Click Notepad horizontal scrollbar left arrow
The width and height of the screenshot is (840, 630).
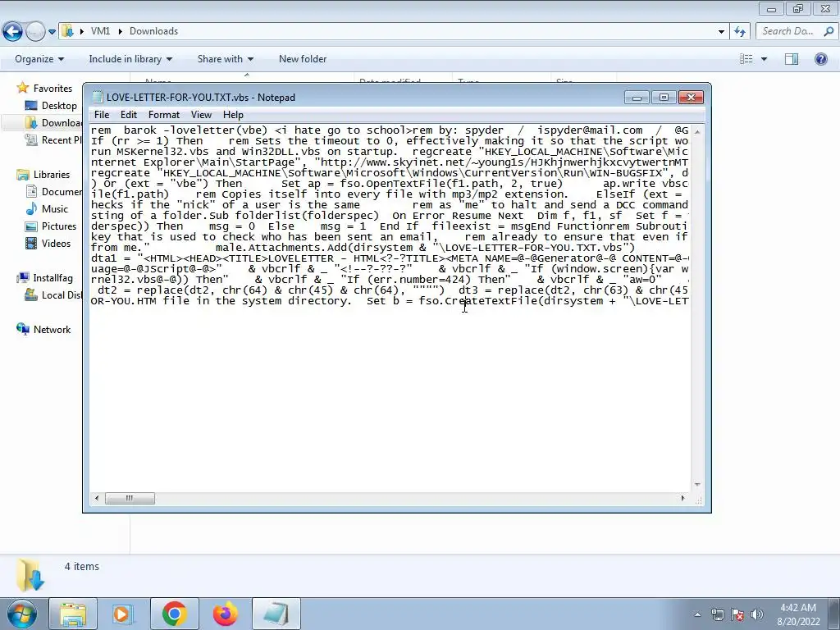coord(97,498)
